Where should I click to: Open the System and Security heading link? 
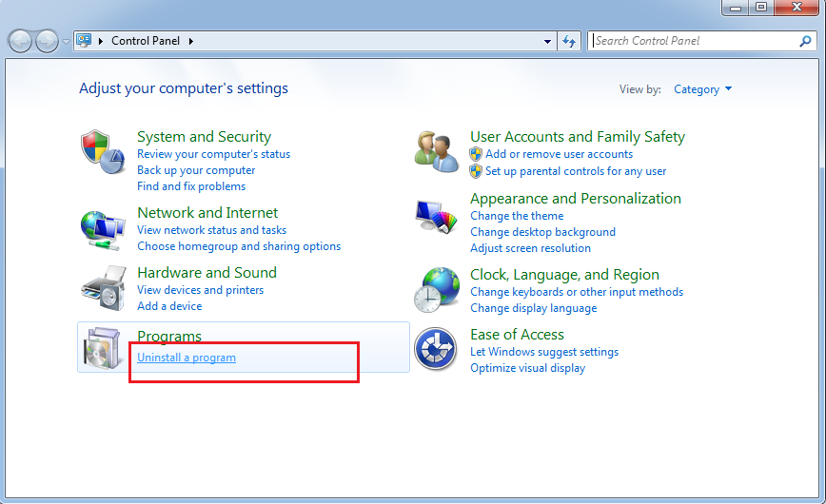(204, 137)
